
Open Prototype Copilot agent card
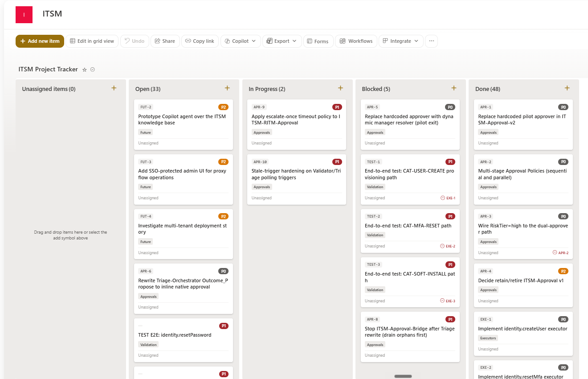[x=184, y=125]
